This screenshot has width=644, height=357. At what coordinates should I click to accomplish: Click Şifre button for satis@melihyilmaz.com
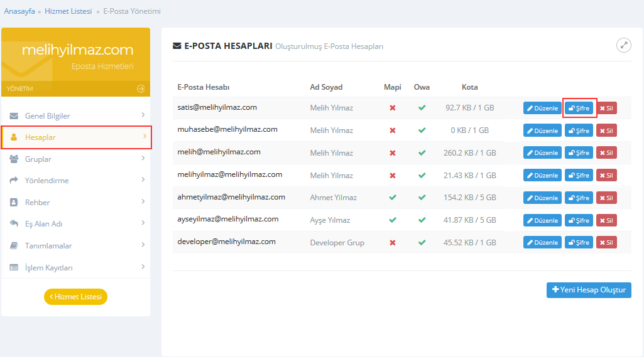[x=579, y=108]
